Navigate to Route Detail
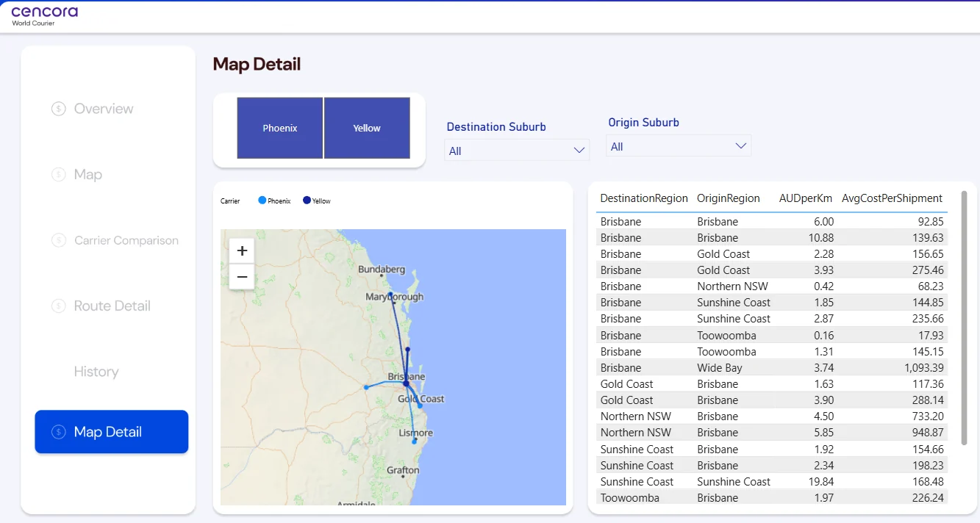This screenshot has width=980, height=523. (x=112, y=306)
